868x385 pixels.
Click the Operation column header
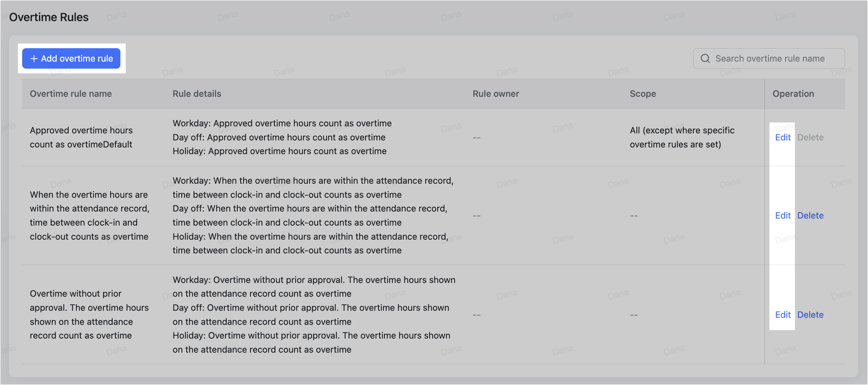[x=793, y=94]
